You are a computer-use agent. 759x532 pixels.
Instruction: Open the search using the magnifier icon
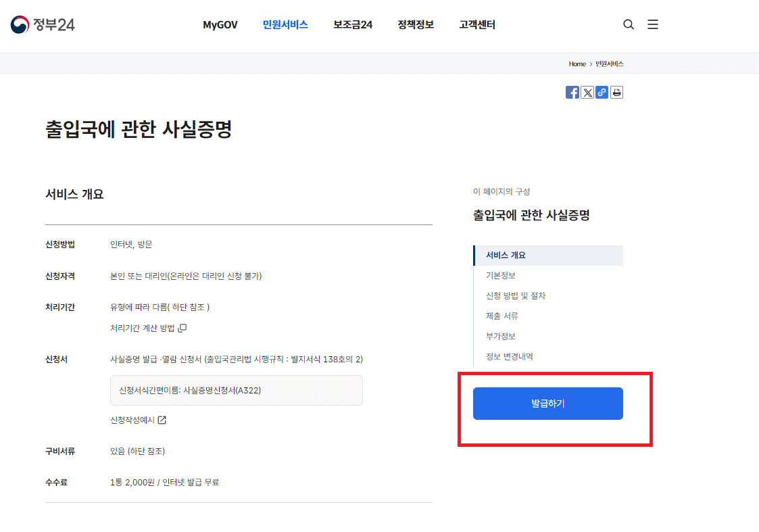coord(629,24)
